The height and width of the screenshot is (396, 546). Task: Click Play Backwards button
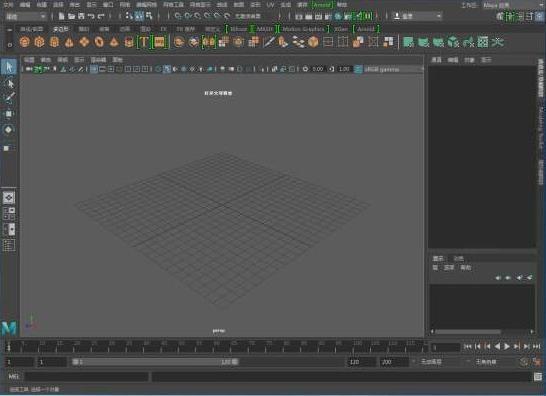tap(497, 346)
